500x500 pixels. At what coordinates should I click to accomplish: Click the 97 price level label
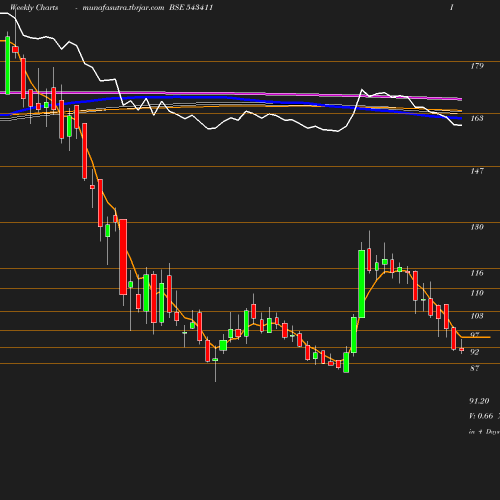[x=475, y=335]
